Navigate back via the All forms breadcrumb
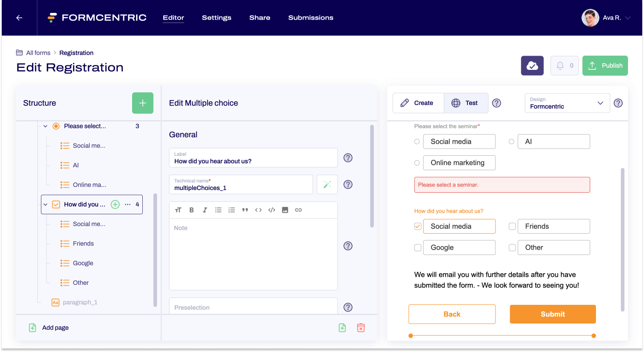Image resolution: width=644 pixels, height=352 pixels. (38, 53)
